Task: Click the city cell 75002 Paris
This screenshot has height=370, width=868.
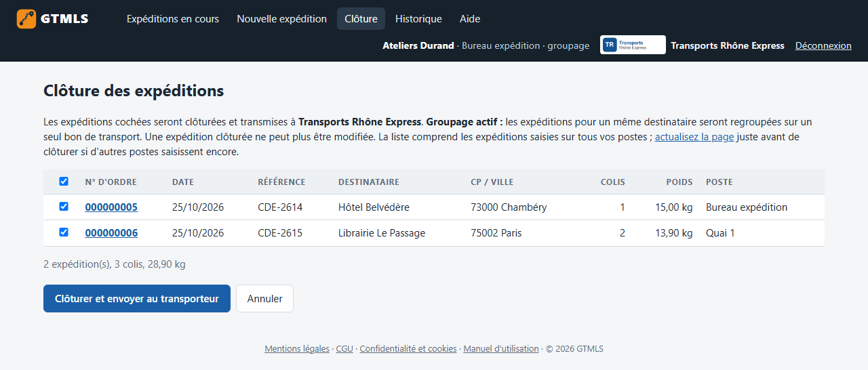Action: [496, 233]
